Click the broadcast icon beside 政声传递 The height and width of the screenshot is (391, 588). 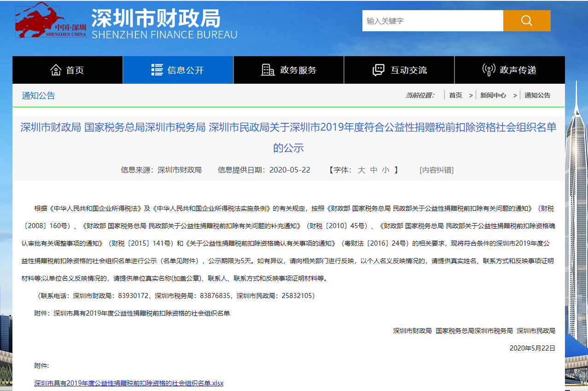point(489,70)
